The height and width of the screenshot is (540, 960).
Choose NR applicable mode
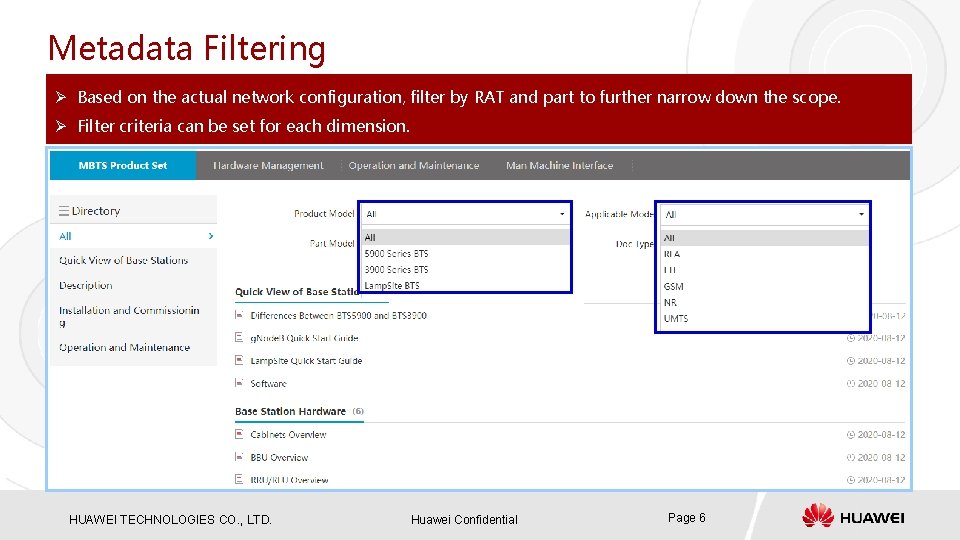pos(670,302)
